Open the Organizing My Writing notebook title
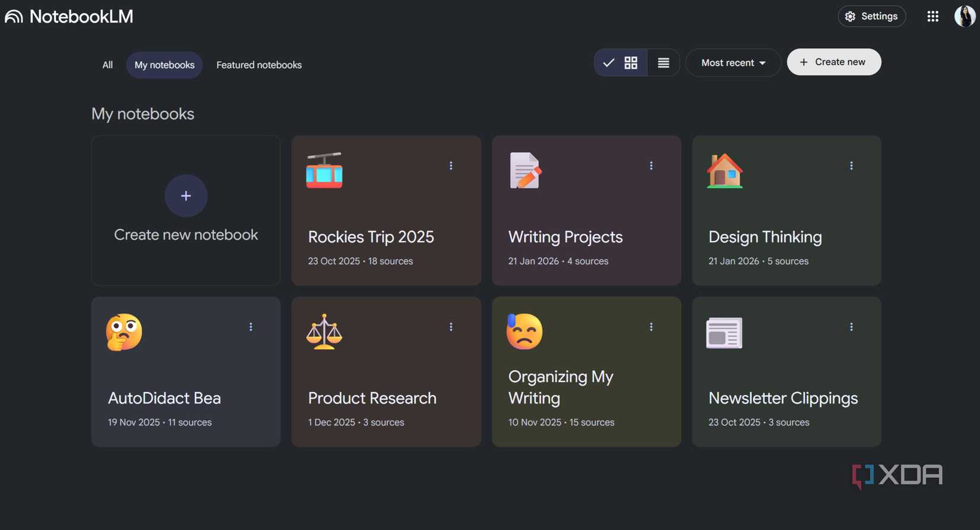 point(561,387)
